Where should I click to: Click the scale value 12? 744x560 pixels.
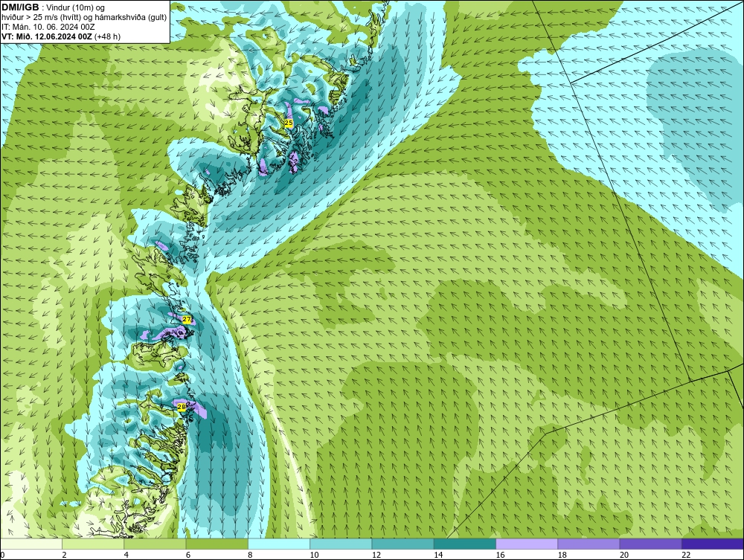point(376,556)
